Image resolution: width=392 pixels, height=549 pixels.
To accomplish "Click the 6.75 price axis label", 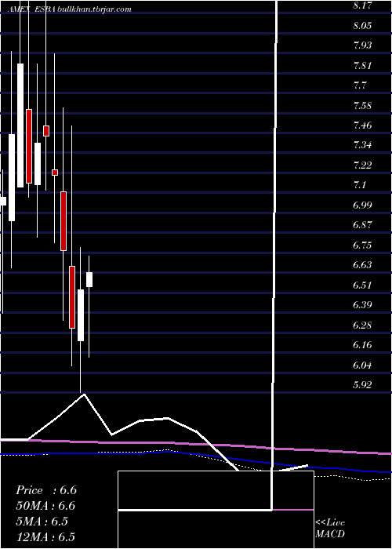I will click(362, 245).
